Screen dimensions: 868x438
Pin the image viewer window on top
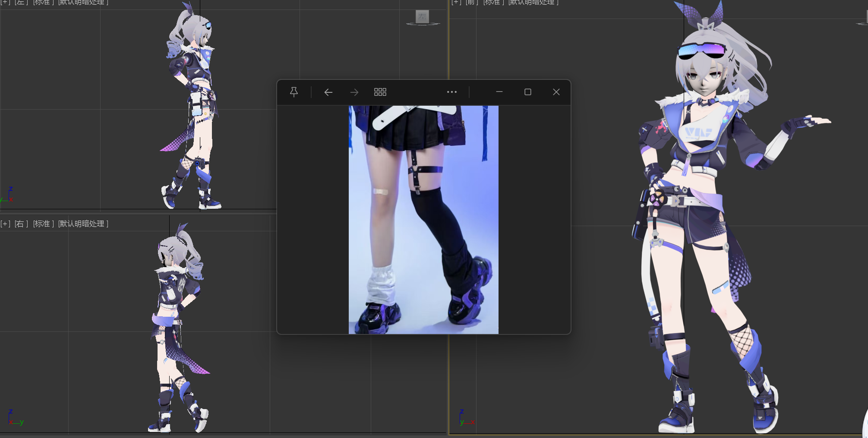294,92
